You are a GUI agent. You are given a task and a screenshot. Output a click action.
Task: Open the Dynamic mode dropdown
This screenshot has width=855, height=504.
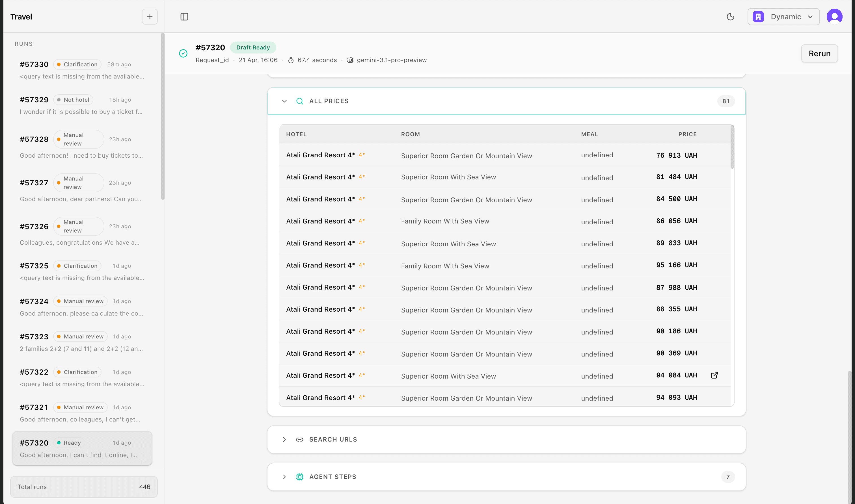pos(783,16)
